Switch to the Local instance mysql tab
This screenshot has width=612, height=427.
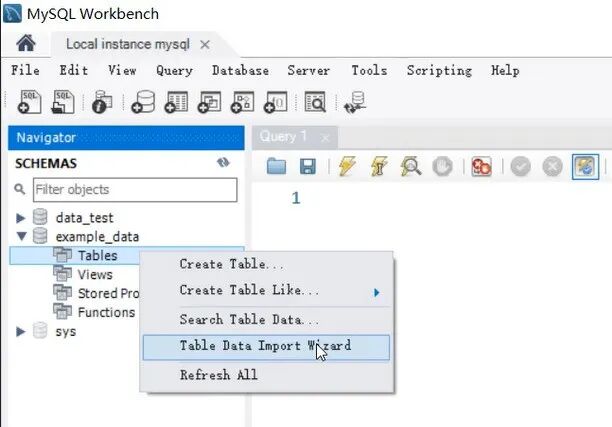128,44
